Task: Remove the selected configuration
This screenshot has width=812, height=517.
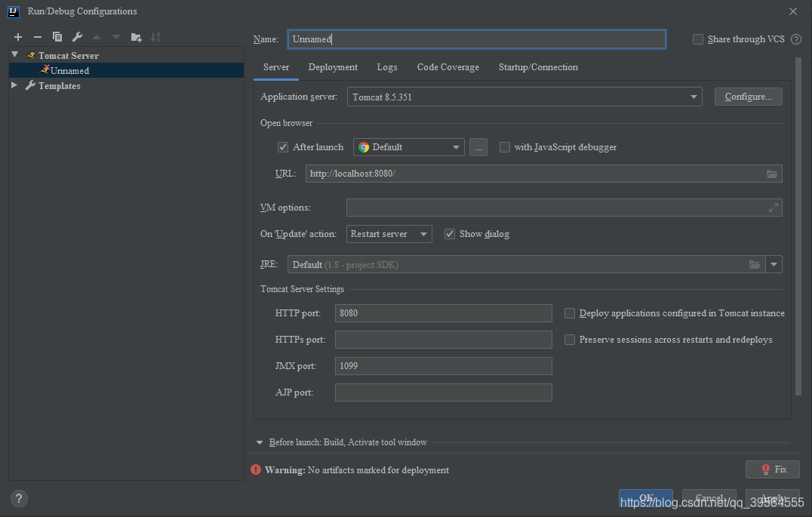Action: point(37,36)
